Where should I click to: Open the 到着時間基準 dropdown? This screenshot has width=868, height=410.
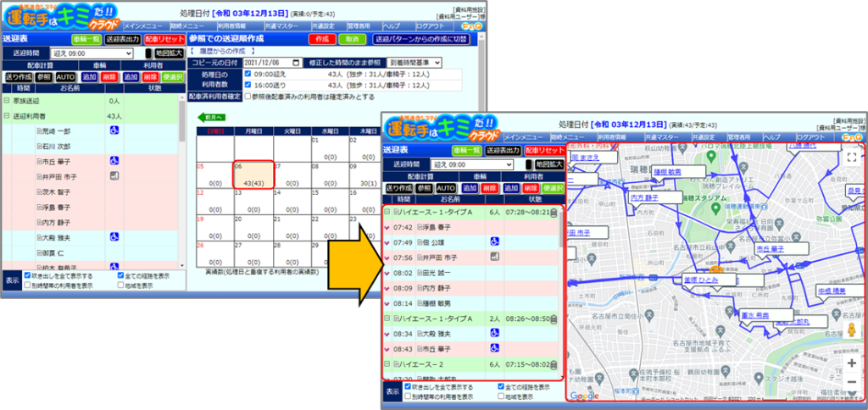pyautogui.click(x=414, y=63)
